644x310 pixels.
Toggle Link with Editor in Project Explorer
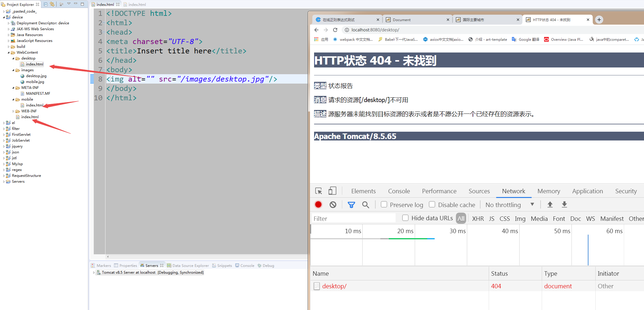pos(52,4)
